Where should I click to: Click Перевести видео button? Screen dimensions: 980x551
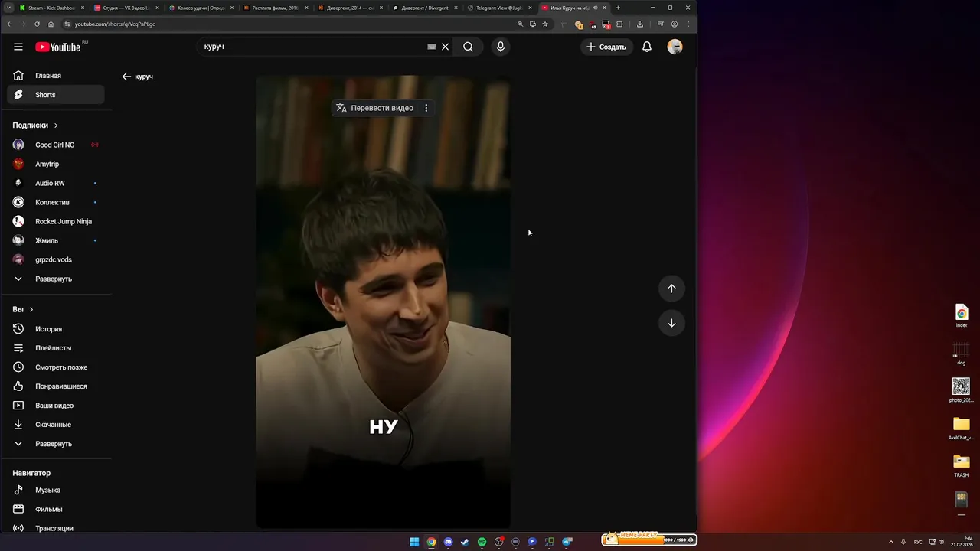coord(375,108)
